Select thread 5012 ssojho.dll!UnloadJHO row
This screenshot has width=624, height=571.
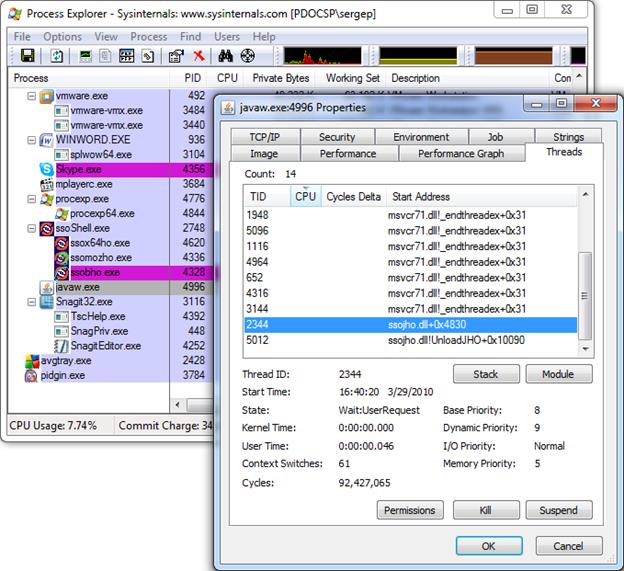(x=410, y=340)
